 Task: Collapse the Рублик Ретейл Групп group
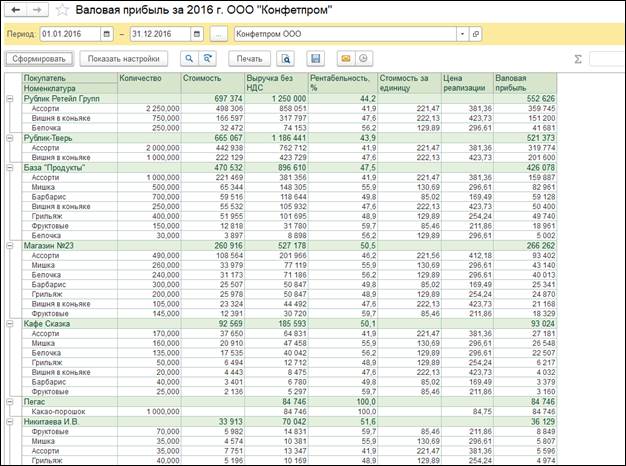10,99
